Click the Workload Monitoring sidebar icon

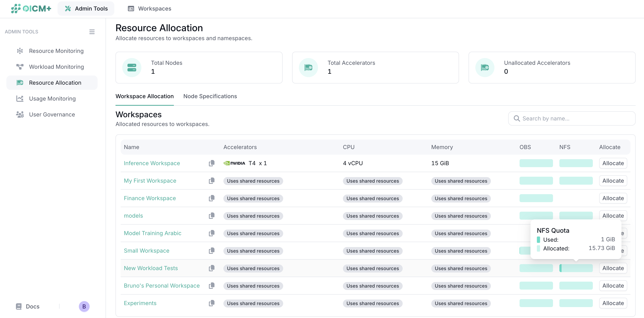tap(20, 67)
